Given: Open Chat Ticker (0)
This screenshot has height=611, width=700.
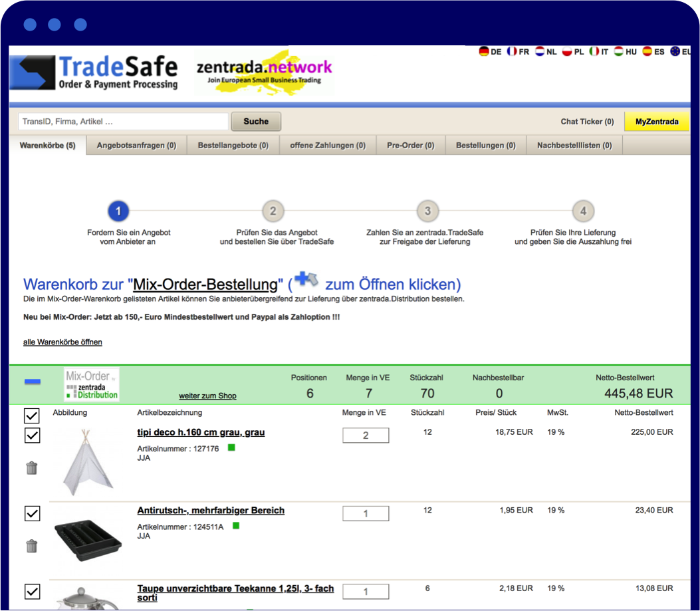Looking at the screenshot, I should (x=587, y=122).
